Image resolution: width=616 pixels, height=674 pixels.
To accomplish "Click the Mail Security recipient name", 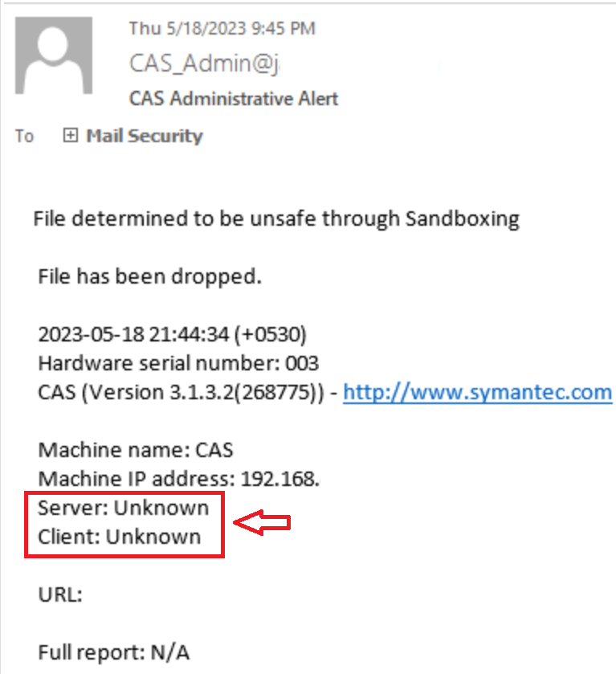I will coord(145,136).
